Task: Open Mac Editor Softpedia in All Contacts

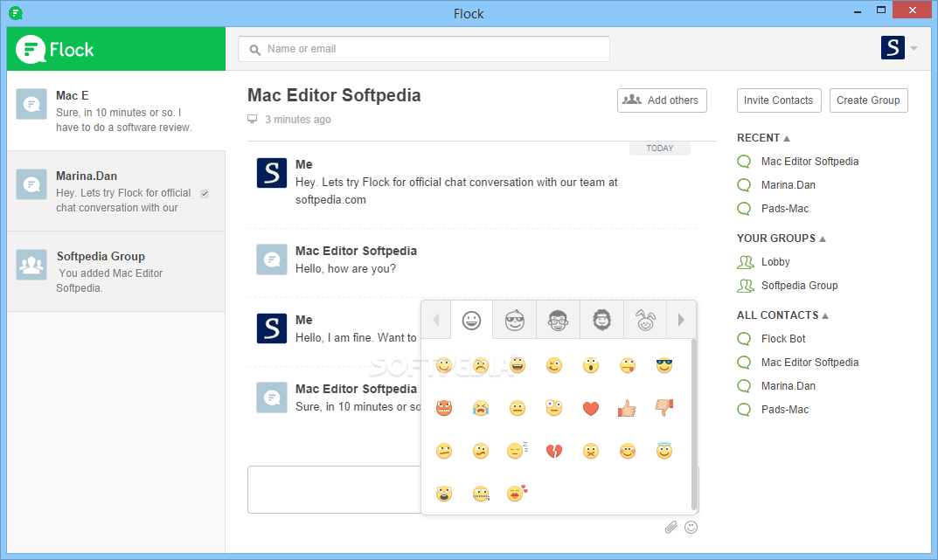Action: (809, 363)
